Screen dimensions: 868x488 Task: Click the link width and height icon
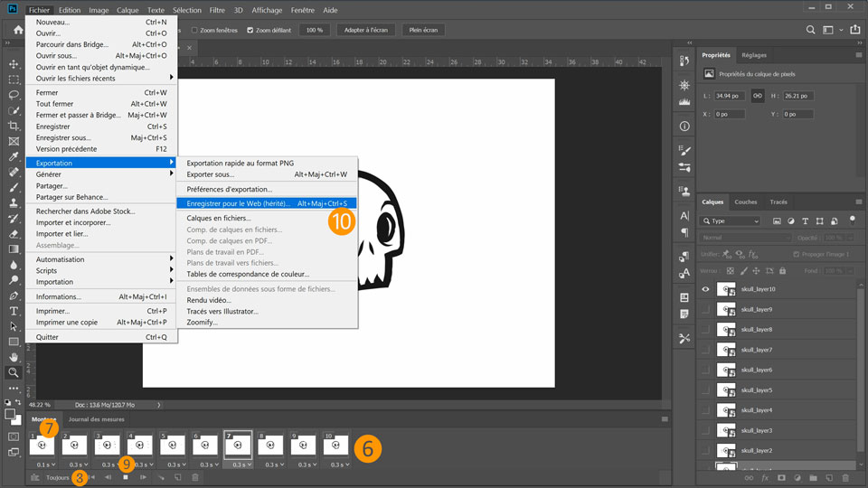click(758, 96)
